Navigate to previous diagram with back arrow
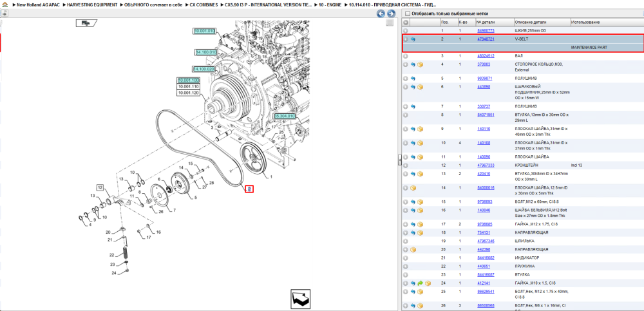Screen dimensions: 644x311 (x=381, y=14)
